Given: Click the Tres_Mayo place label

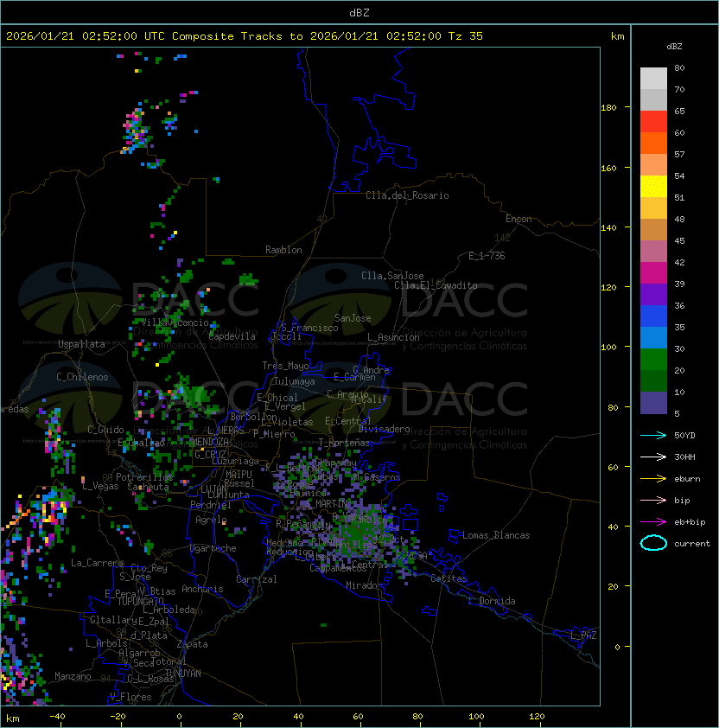Looking at the screenshot, I should click(x=285, y=366).
